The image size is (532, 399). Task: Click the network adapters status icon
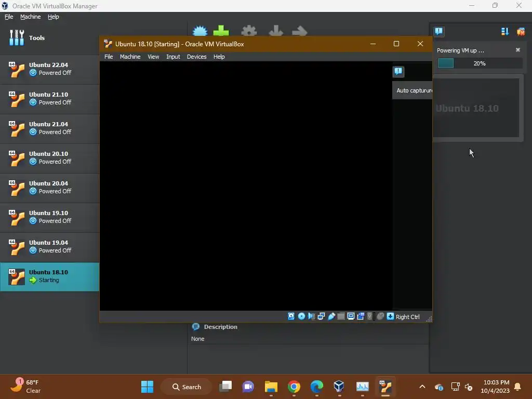321,316
